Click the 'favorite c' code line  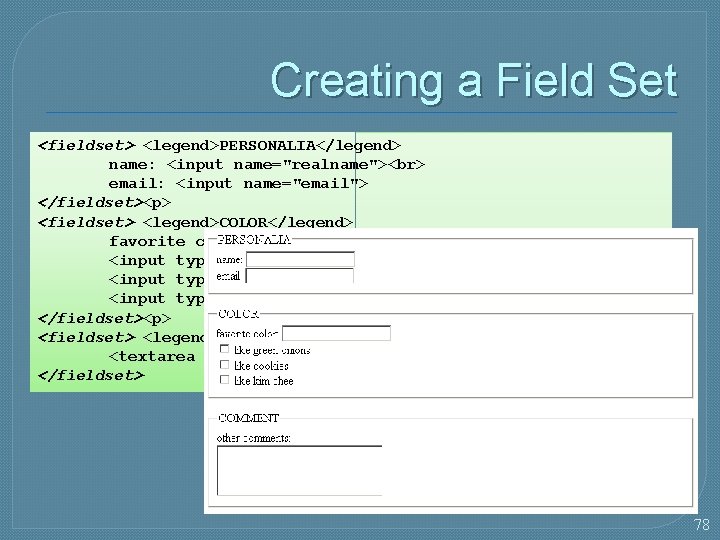click(x=156, y=241)
